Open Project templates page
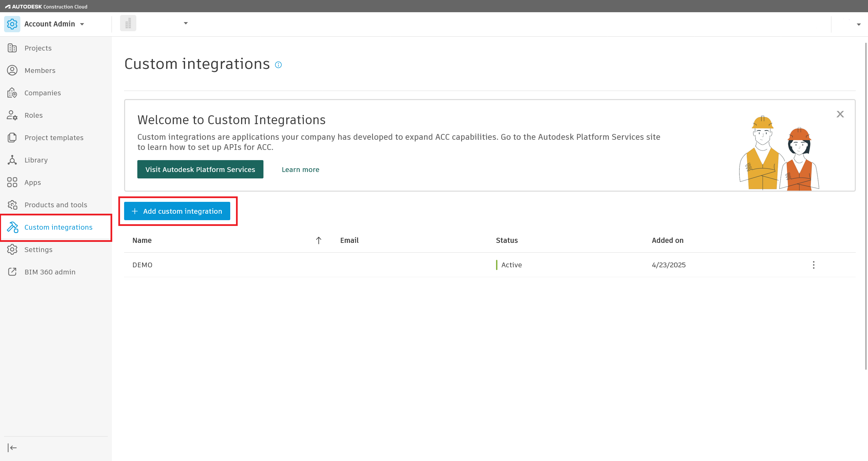868x461 pixels. click(54, 138)
